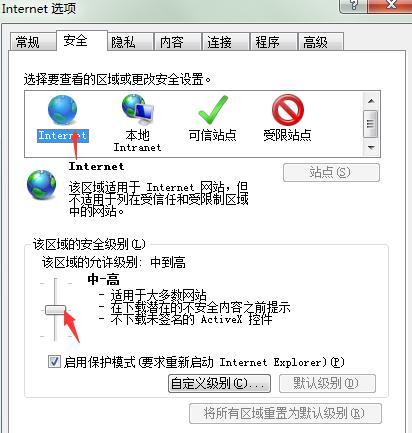Select the Internet zone globe icon

(62, 109)
